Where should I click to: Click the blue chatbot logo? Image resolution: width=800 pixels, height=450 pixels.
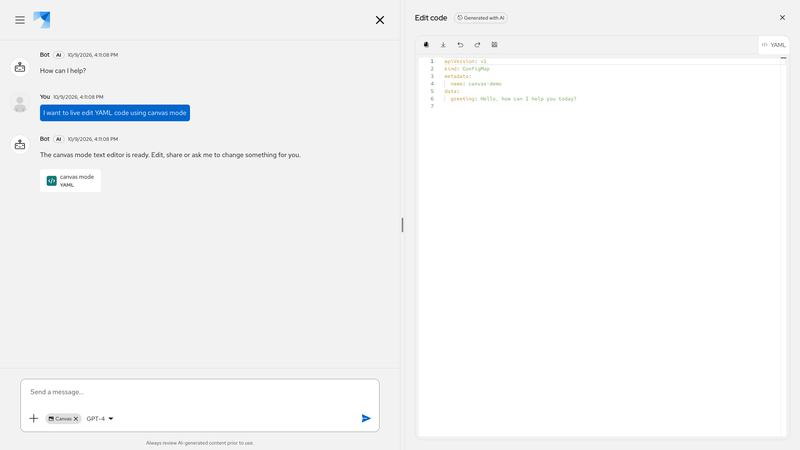coord(42,20)
